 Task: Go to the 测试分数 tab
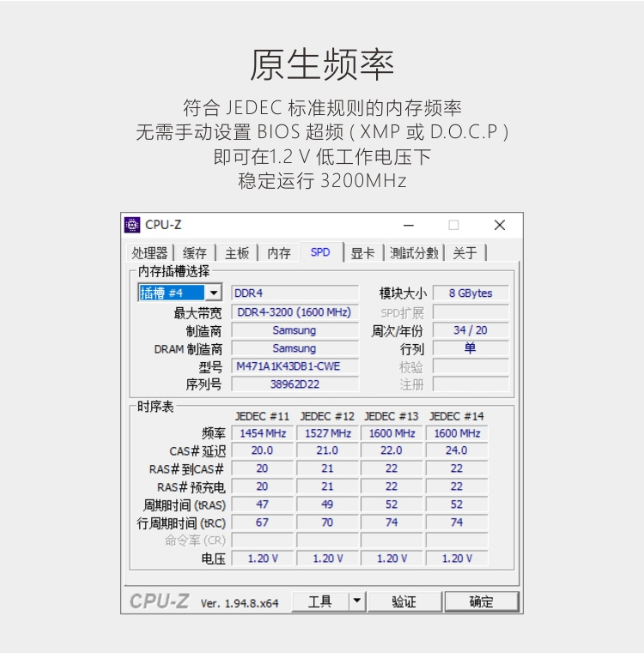(x=413, y=253)
